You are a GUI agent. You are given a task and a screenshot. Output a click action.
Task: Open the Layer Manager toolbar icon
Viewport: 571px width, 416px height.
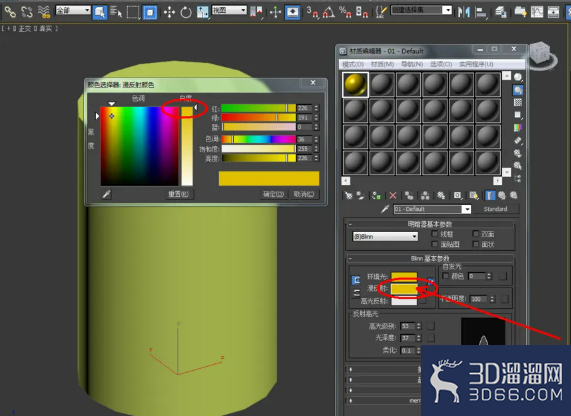tap(501, 13)
